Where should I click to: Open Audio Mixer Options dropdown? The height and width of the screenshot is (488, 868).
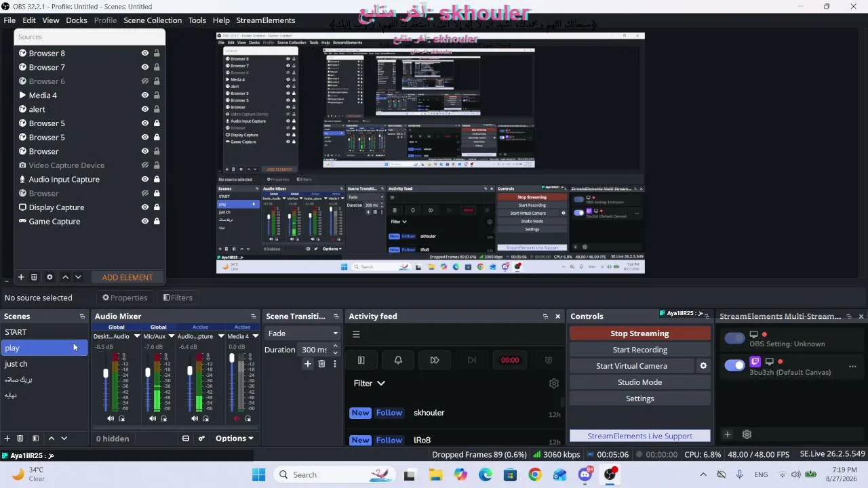pos(234,439)
